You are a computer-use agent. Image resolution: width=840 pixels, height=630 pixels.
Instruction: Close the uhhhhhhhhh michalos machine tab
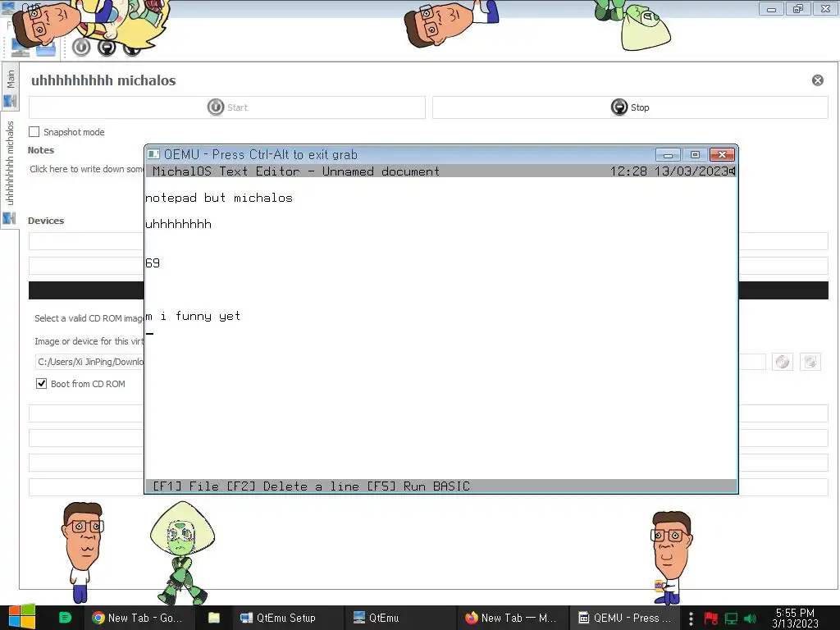click(x=818, y=80)
